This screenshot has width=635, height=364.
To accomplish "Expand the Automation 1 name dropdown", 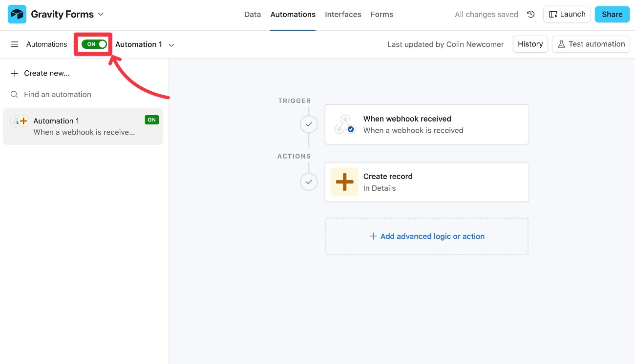I will 171,44.
